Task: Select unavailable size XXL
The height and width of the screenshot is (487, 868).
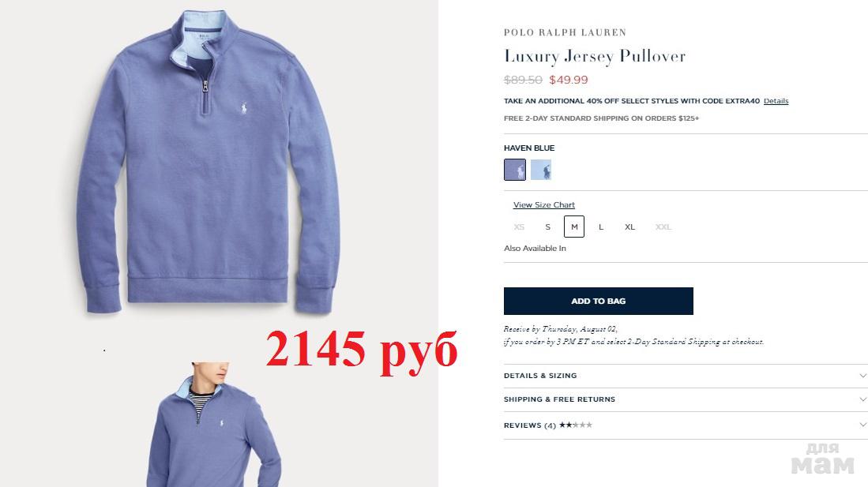Action: point(663,227)
